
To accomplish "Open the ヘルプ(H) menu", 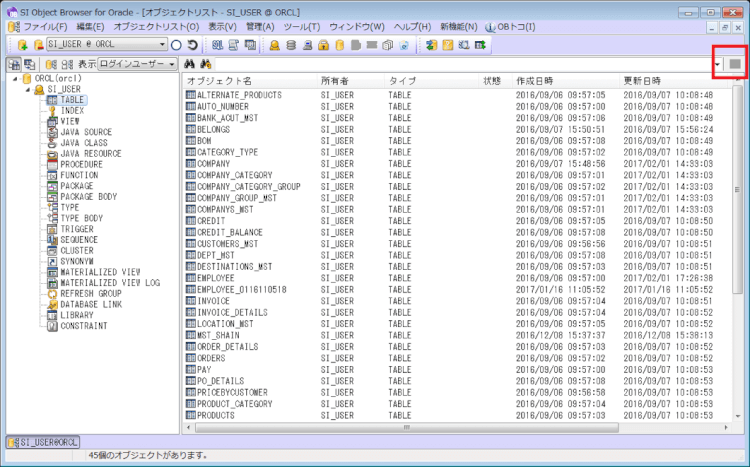I will pyautogui.click(x=412, y=27).
